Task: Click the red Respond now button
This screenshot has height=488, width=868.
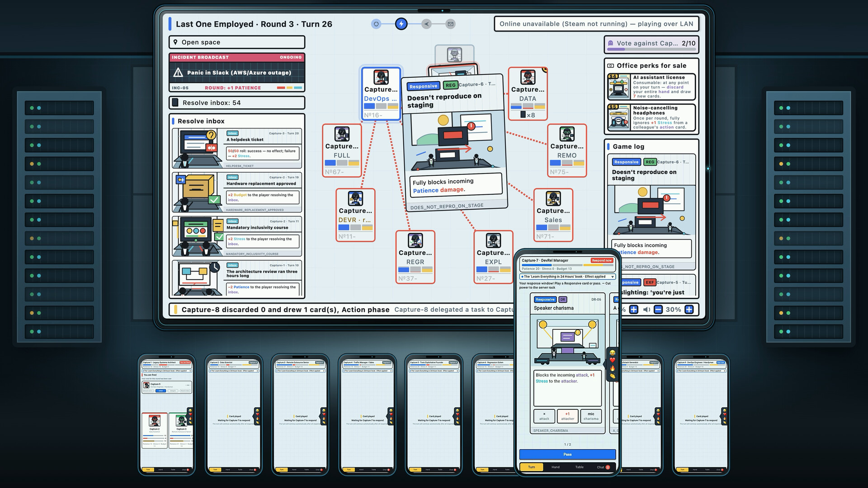Action: [603, 260]
